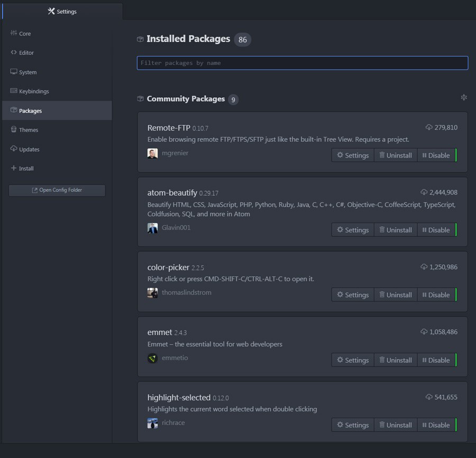Select the Packages section

click(x=57, y=111)
